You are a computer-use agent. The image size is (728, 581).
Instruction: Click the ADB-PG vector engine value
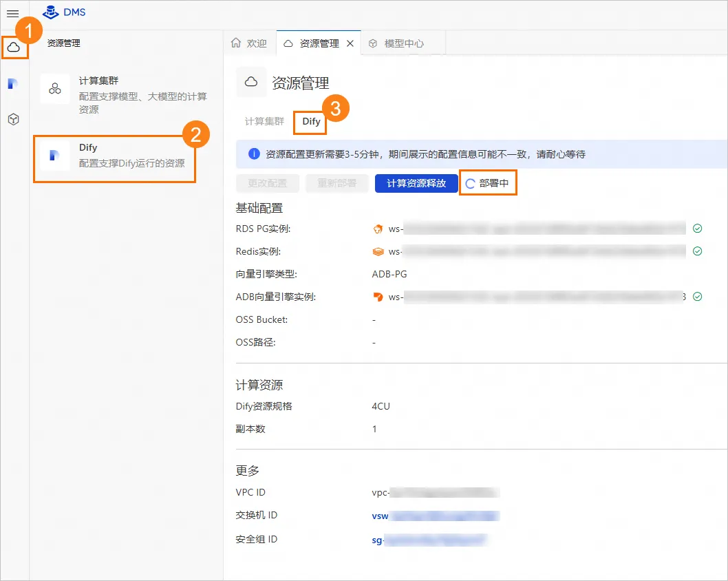click(x=389, y=274)
